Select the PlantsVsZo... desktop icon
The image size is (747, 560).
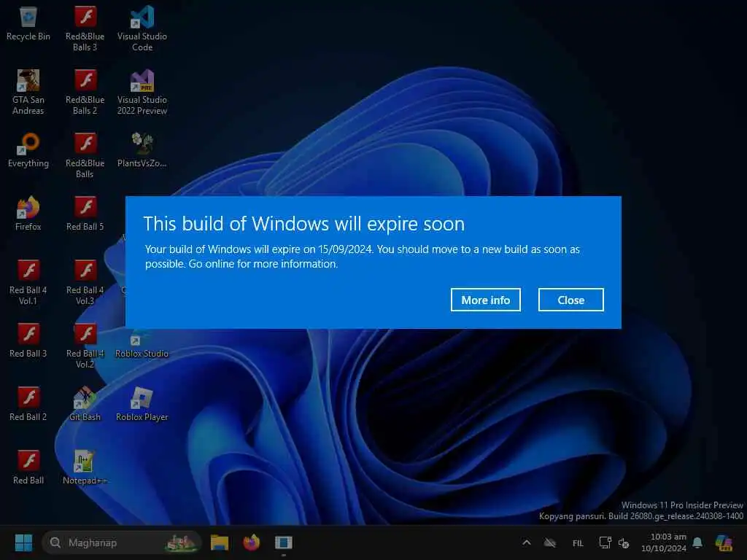142,149
